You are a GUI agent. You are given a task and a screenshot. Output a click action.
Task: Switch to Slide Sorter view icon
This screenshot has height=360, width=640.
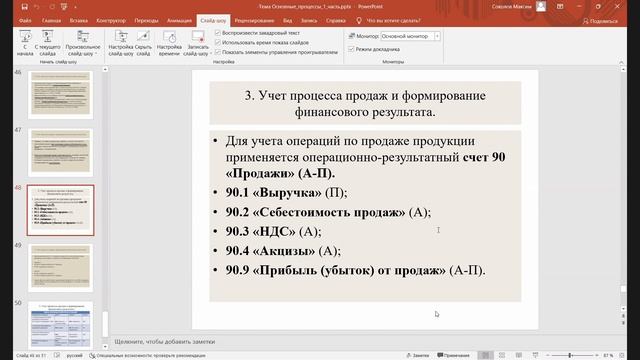(502, 356)
